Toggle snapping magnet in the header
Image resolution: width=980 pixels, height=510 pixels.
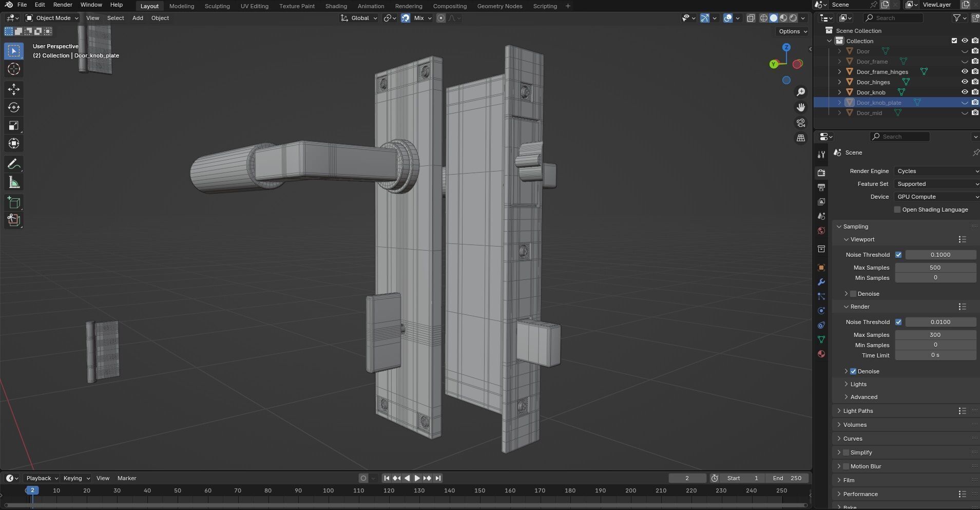click(x=406, y=18)
